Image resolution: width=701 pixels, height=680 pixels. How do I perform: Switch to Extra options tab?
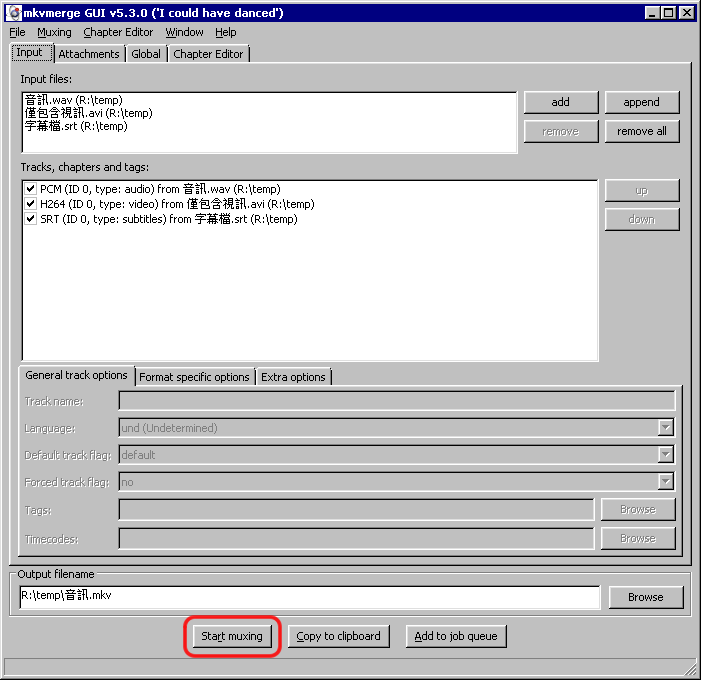[293, 377]
